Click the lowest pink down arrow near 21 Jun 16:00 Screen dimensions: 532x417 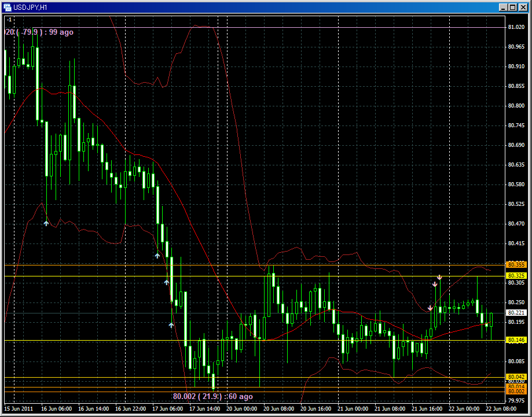tap(430, 308)
